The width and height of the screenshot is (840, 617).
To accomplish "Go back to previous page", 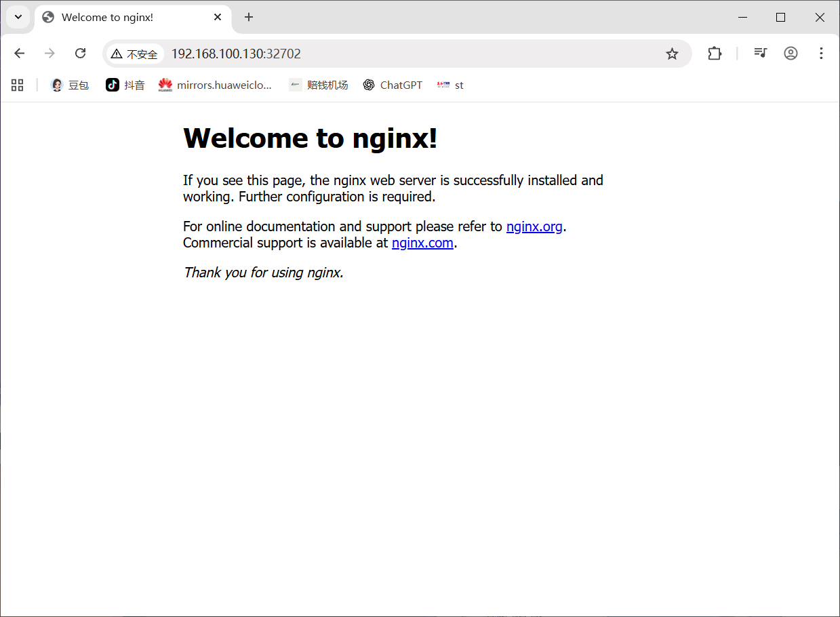I will click(x=19, y=54).
